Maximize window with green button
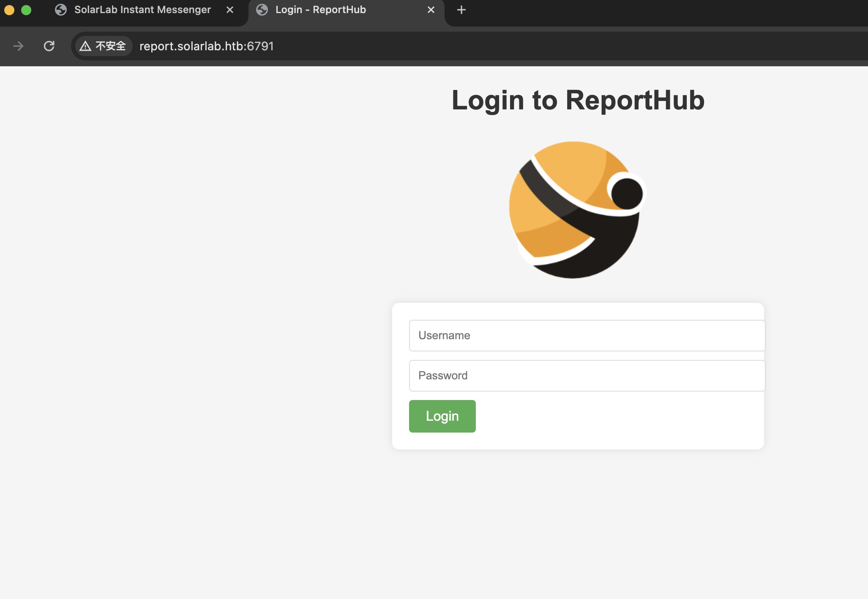868x599 pixels. (26, 10)
